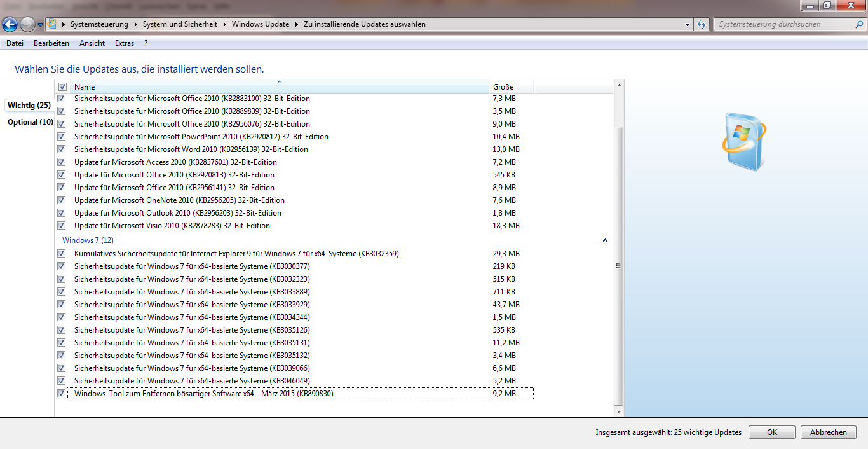Click the 29,3 MB size value
Screen dimensions: 868x449
tap(506, 254)
